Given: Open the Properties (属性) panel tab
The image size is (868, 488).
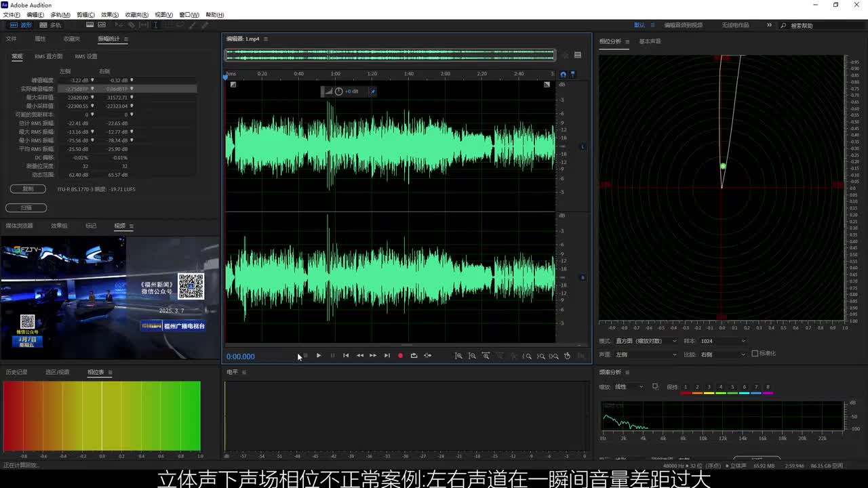Looking at the screenshot, I should (40, 39).
